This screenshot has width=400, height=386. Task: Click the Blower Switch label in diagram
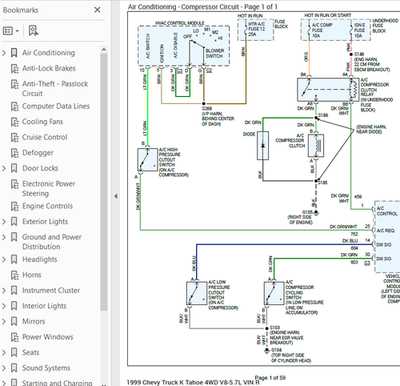[x=214, y=53]
